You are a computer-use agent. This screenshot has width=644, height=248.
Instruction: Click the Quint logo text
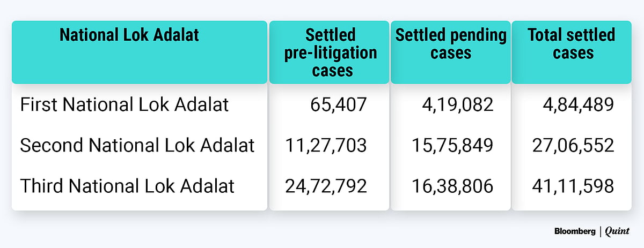pyautogui.click(x=617, y=231)
